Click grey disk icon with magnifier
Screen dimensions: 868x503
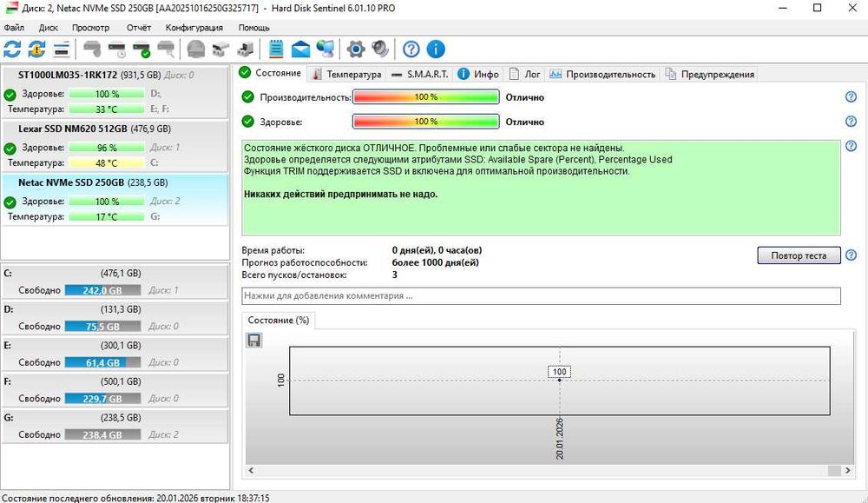tap(166, 50)
